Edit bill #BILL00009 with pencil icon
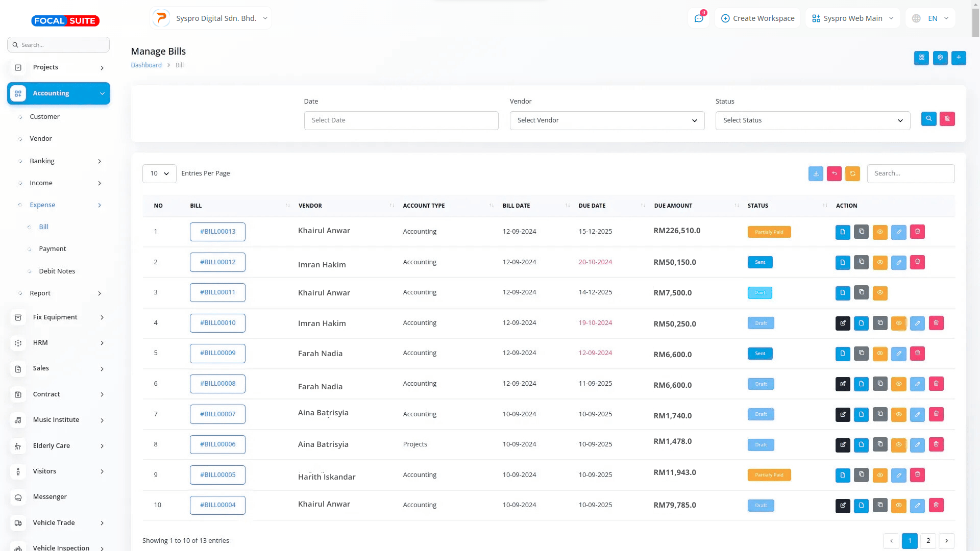Image resolution: width=980 pixels, height=551 pixels. (x=898, y=353)
